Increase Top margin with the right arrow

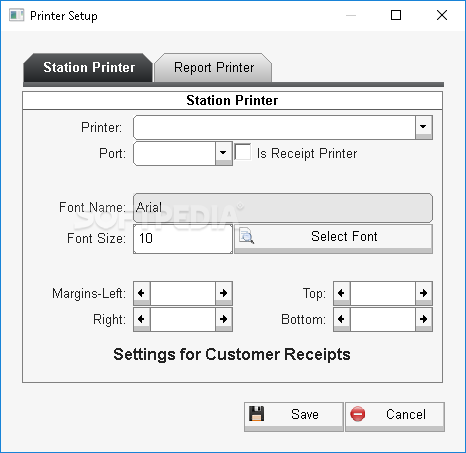(424, 293)
